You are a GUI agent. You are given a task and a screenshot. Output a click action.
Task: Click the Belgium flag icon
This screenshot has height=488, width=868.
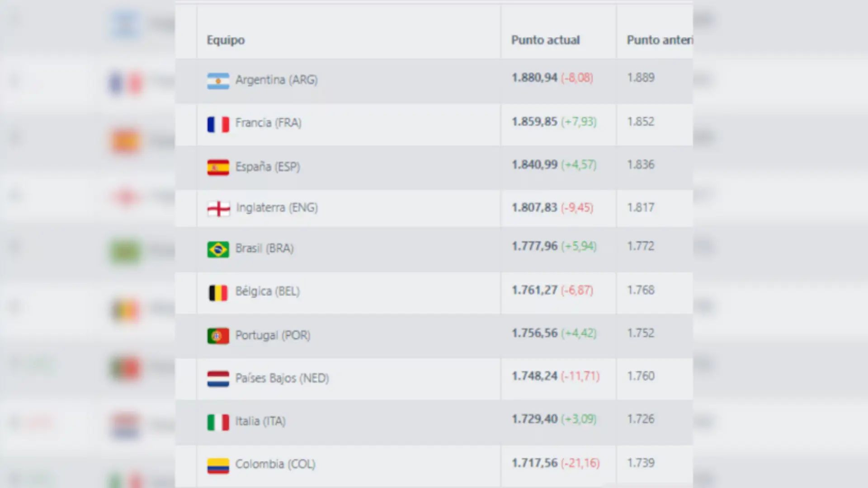tap(219, 292)
